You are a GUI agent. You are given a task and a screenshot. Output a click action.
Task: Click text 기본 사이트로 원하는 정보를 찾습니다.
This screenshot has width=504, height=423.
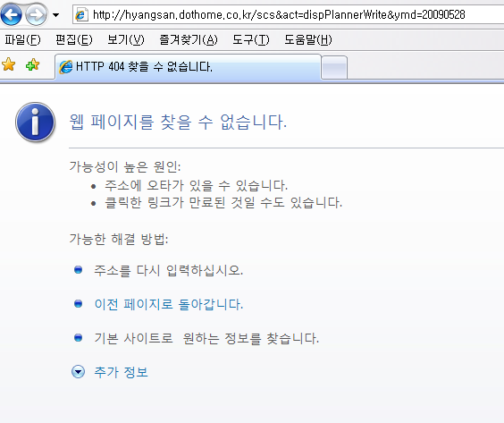(206, 338)
